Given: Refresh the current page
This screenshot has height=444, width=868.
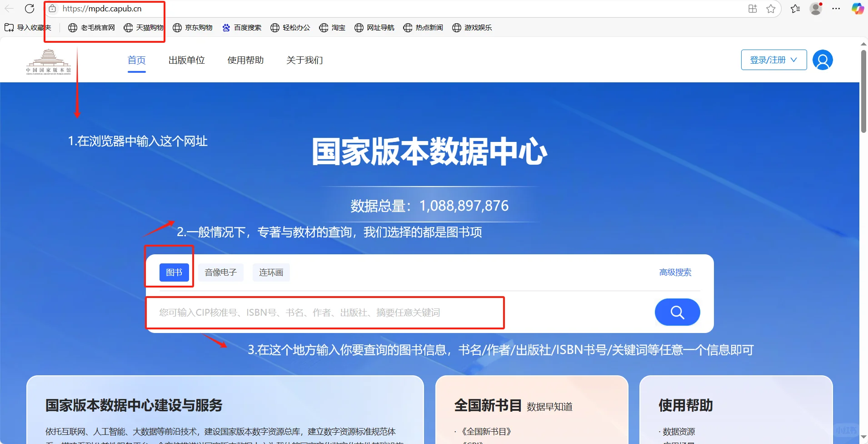Looking at the screenshot, I should [x=30, y=9].
